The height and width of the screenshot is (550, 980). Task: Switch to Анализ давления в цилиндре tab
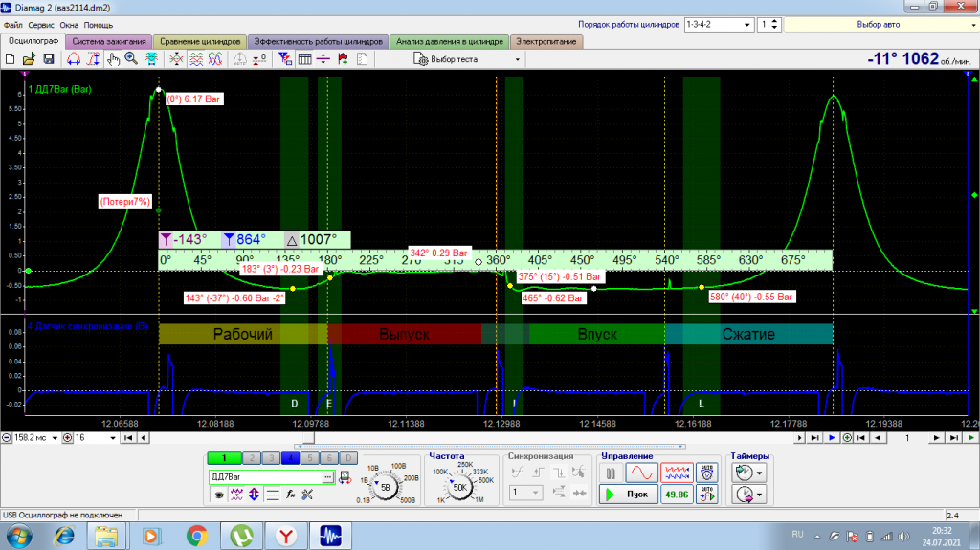(450, 42)
